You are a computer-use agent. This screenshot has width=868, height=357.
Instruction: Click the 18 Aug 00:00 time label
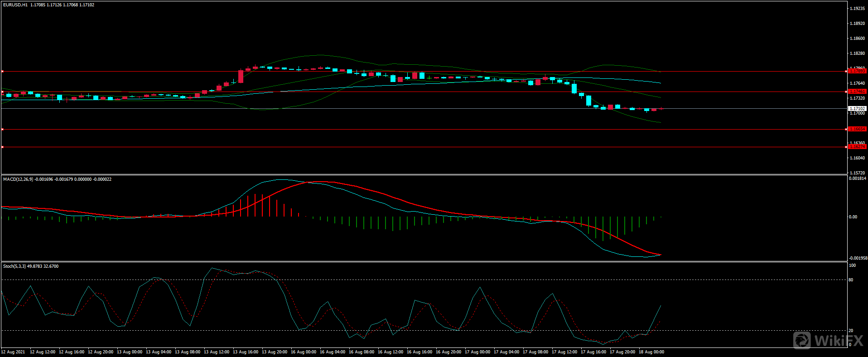[651, 352]
